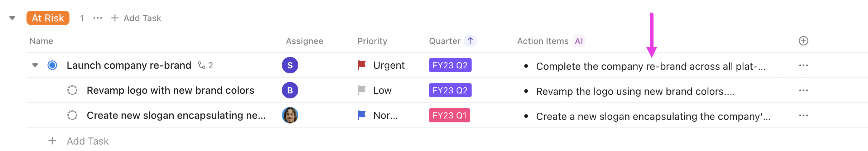Image resolution: width=868 pixels, height=151 pixels.
Task: Click the pink FY23 Q1 quarter tag
Action: point(449,115)
